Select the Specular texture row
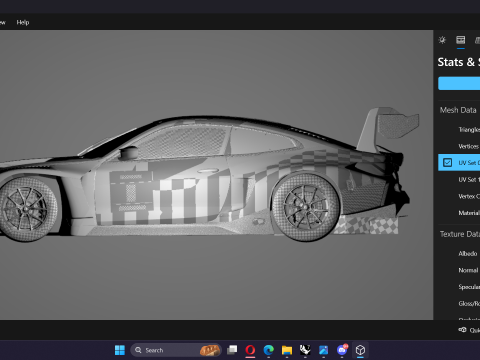The height and width of the screenshot is (360, 480). [459, 287]
